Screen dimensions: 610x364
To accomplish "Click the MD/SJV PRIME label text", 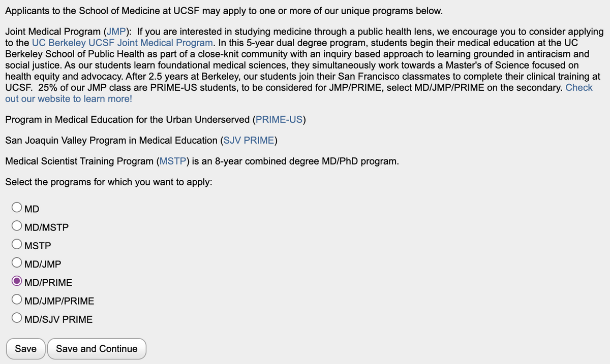I will (x=58, y=319).
